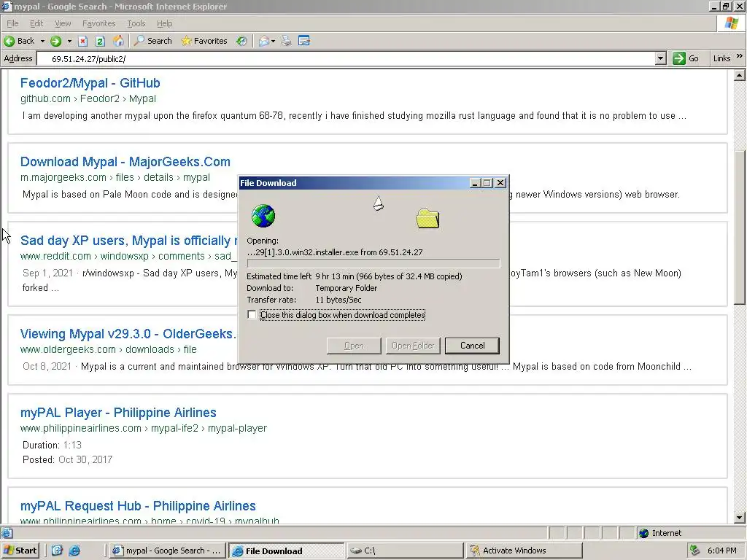Image resolution: width=747 pixels, height=560 pixels.
Task: Open the Windows Start menu
Action: pos(20,551)
